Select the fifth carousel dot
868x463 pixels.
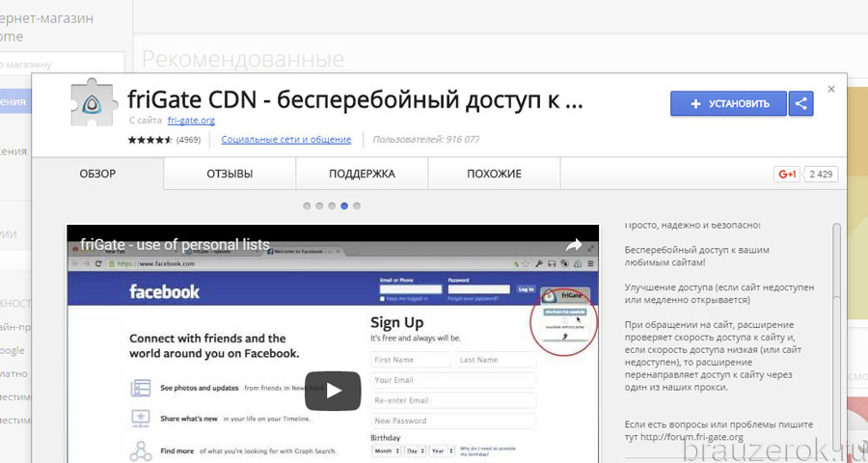(357, 206)
